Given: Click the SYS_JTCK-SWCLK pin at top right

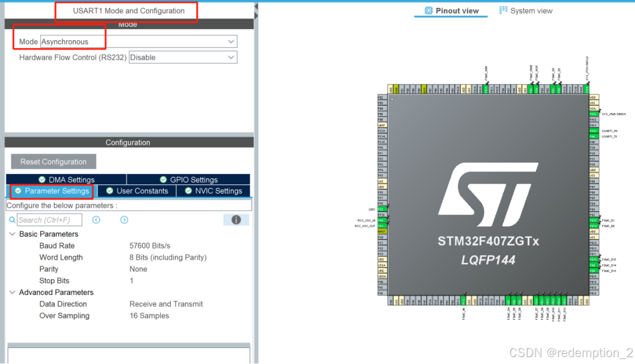Looking at the screenshot, I should [x=587, y=89].
